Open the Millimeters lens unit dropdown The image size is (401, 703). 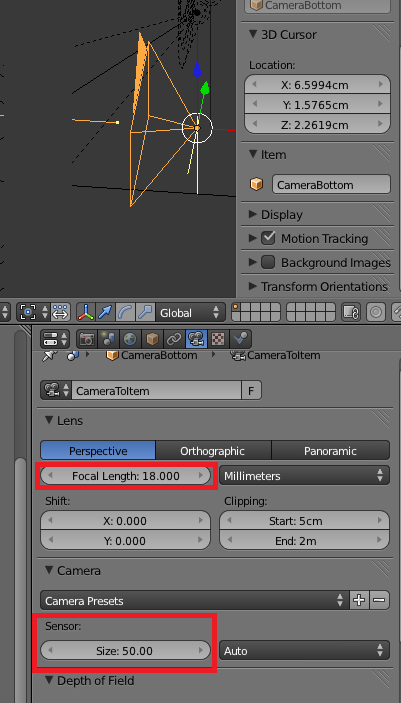click(x=304, y=476)
